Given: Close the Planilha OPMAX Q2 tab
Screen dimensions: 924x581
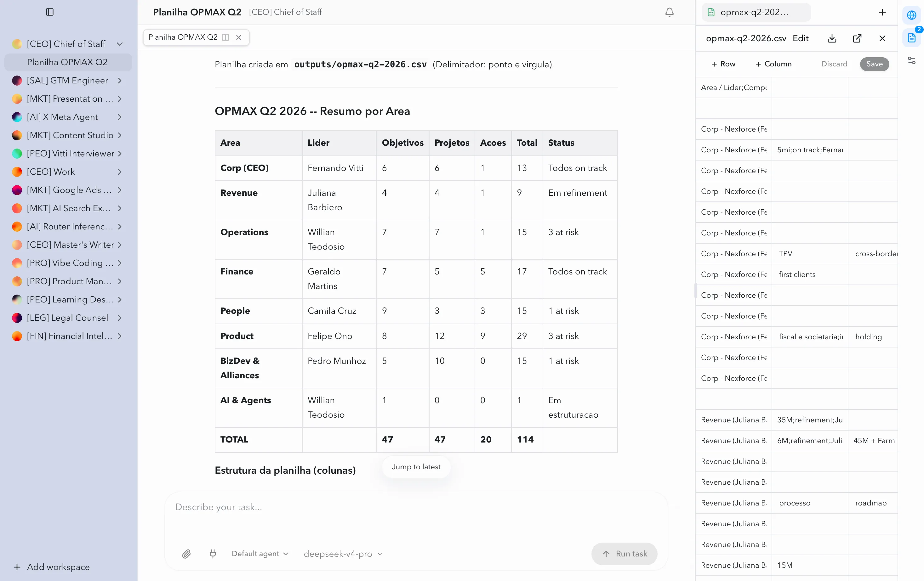Looking at the screenshot, I should pyautogui.click(x=239, y=37).
